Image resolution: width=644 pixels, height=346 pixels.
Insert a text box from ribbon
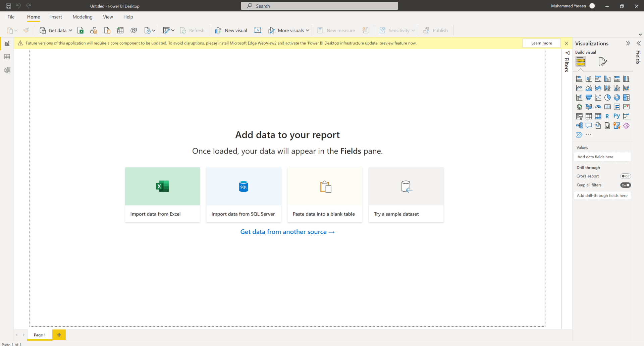[258, 31]
